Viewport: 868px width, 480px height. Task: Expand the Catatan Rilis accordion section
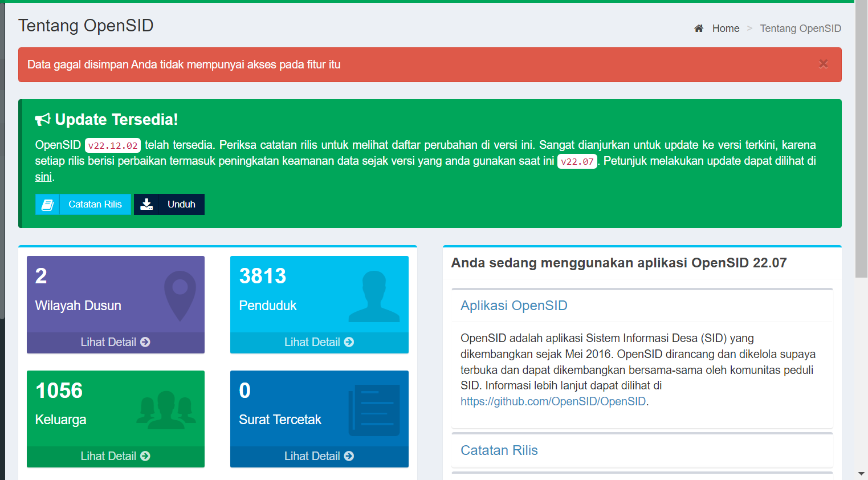click(x=499, y=450)
